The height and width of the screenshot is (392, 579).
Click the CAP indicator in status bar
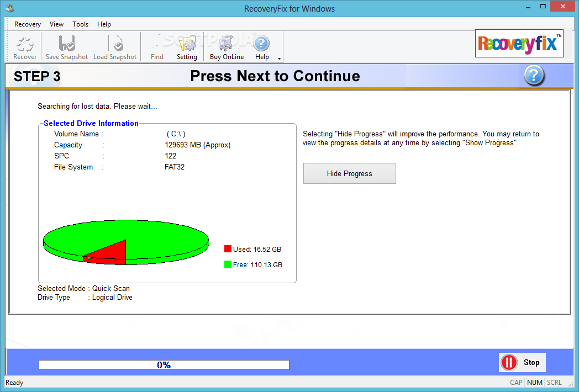[516, 383]
